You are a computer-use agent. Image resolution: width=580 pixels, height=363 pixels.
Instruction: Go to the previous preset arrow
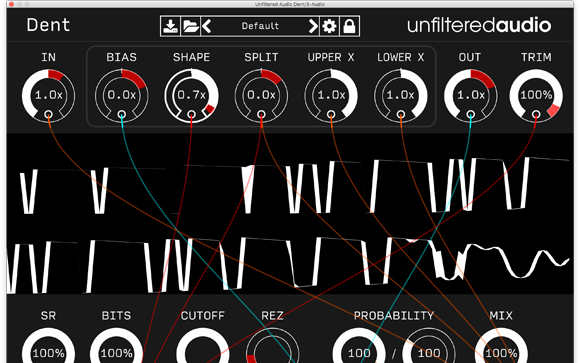[x=207, y=26]
